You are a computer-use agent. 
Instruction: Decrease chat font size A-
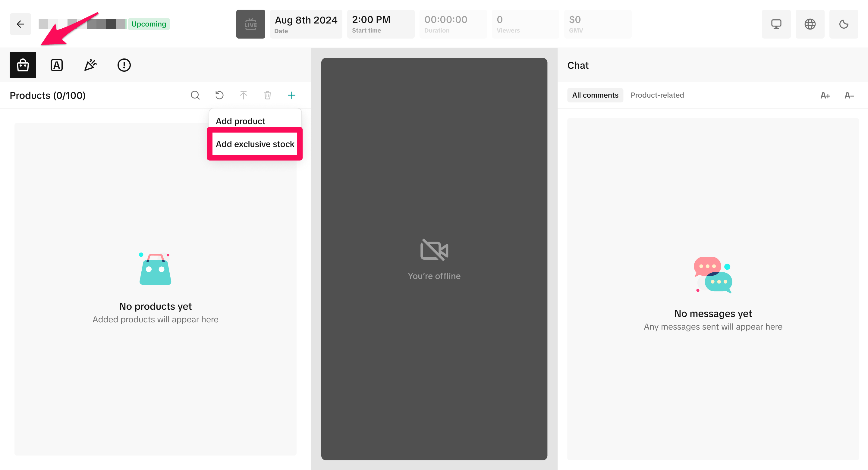tap(849, 95)
